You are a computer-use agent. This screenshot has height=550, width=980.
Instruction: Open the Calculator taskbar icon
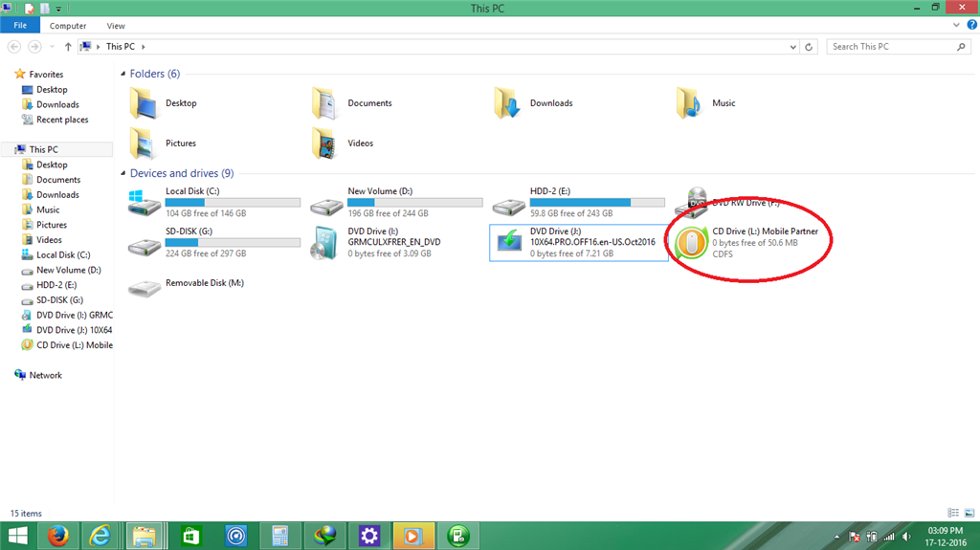280,537
